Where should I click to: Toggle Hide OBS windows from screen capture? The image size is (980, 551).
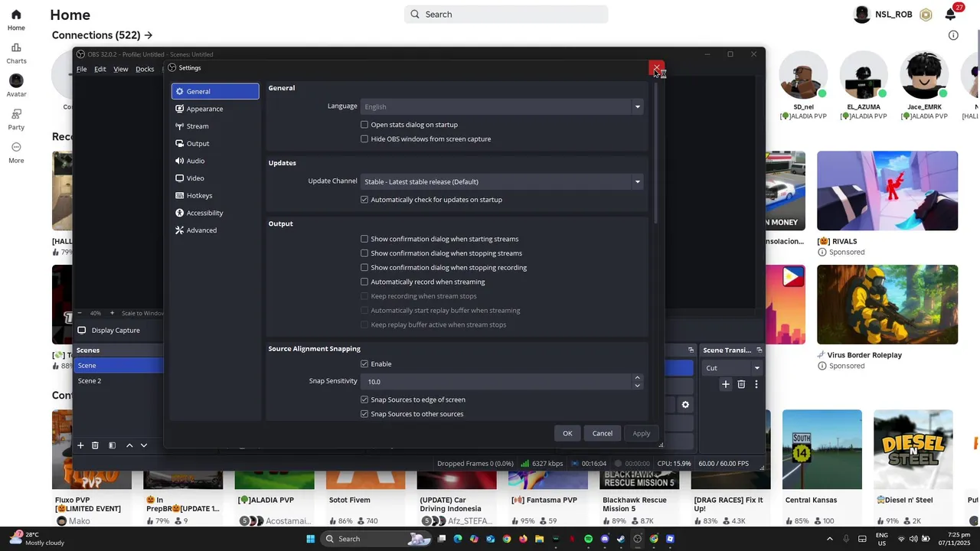[364, 139]
